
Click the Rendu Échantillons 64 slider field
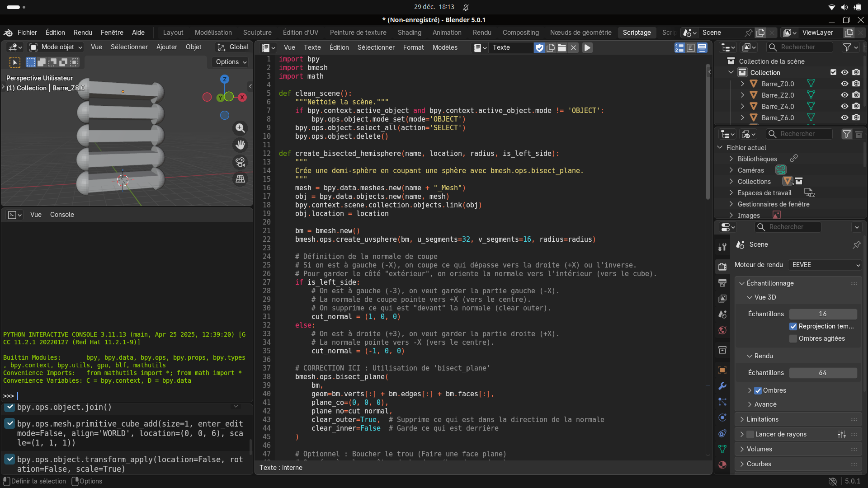[822, 373]
